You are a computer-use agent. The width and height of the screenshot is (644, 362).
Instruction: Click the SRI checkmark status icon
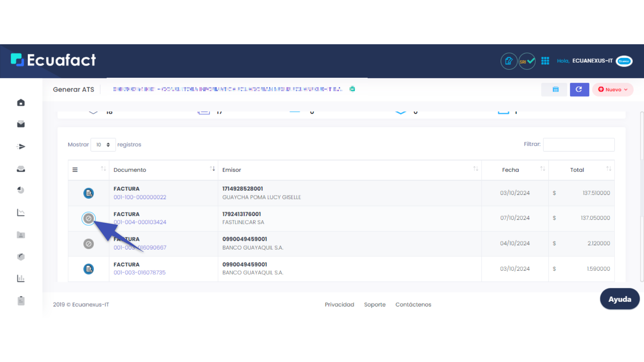(527, 61)
